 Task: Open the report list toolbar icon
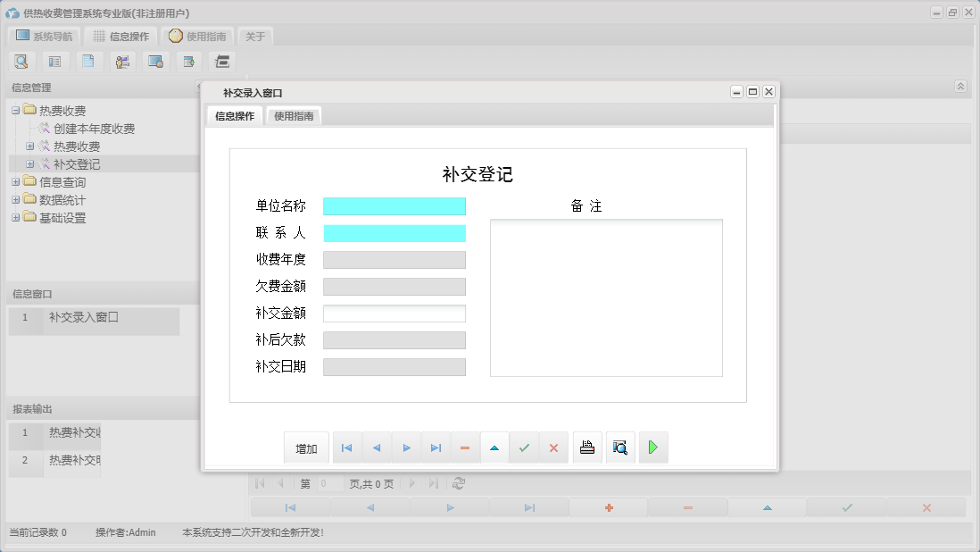54,61
